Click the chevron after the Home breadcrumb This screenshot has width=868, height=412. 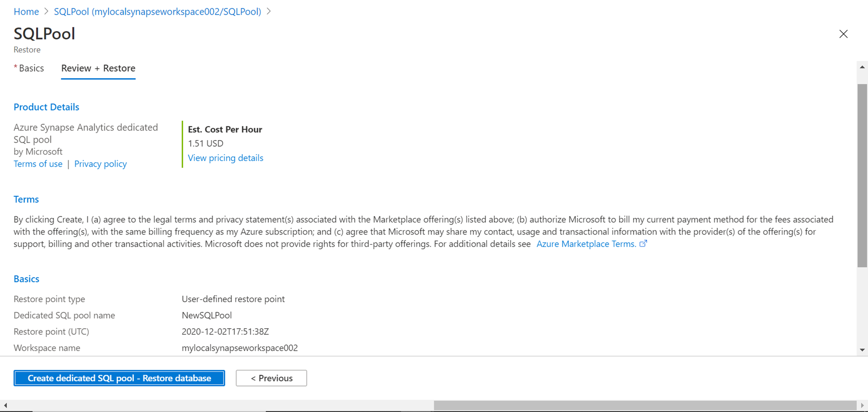[46, 12]
